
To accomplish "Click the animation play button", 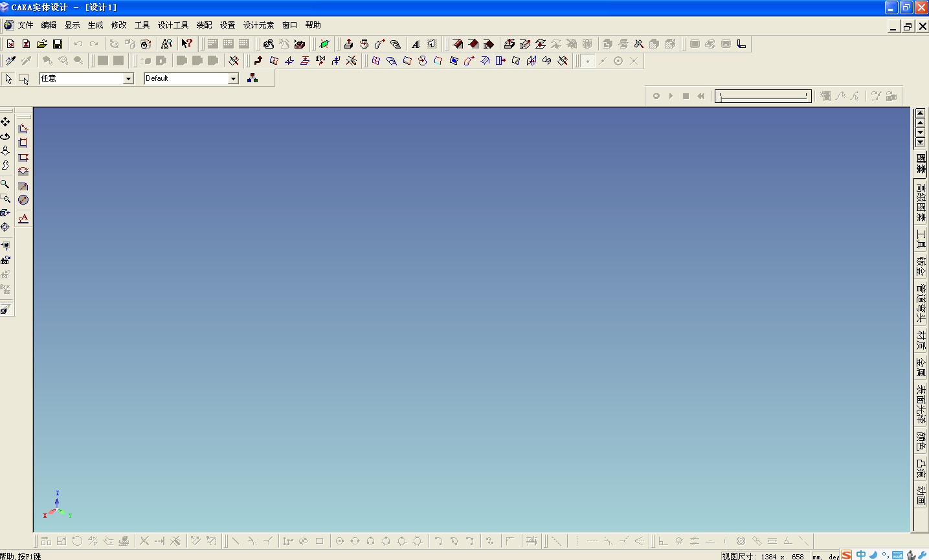I will (x=671, y=96).
